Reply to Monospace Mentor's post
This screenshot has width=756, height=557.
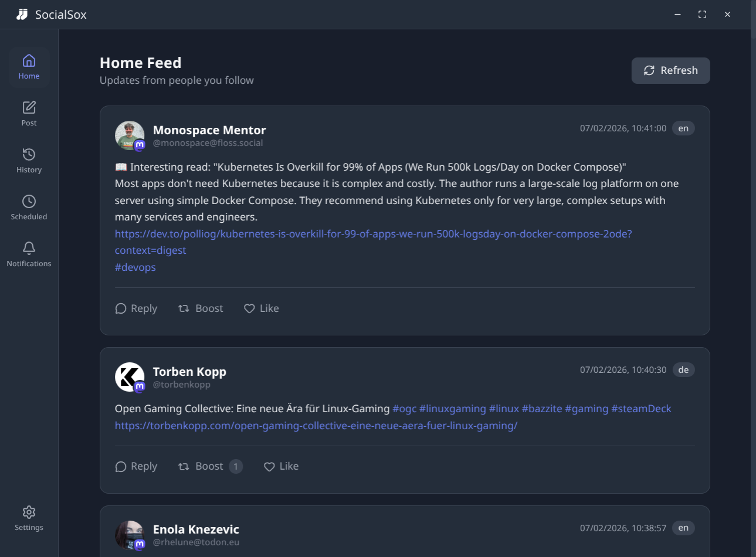[136, 308]
